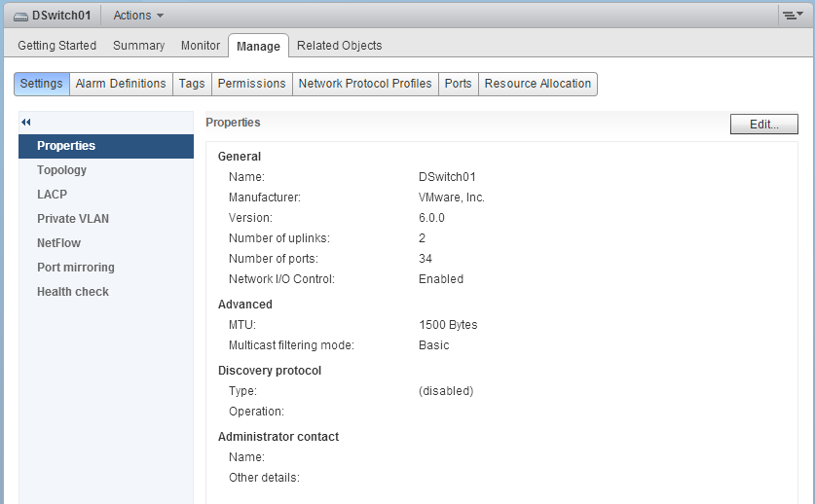The height and width of the screenshot is (504, 815).
Task: Open LACP settings in the sidebar
Action: (52, 195)
